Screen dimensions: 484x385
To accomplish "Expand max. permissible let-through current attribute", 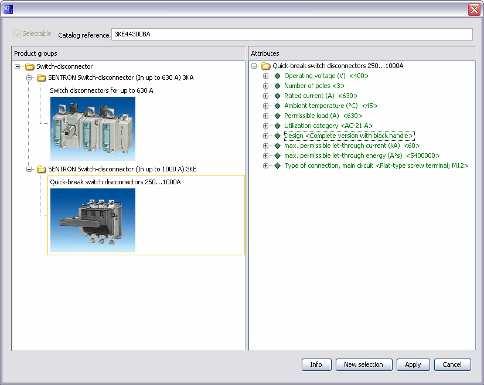I will coord(266,146).
